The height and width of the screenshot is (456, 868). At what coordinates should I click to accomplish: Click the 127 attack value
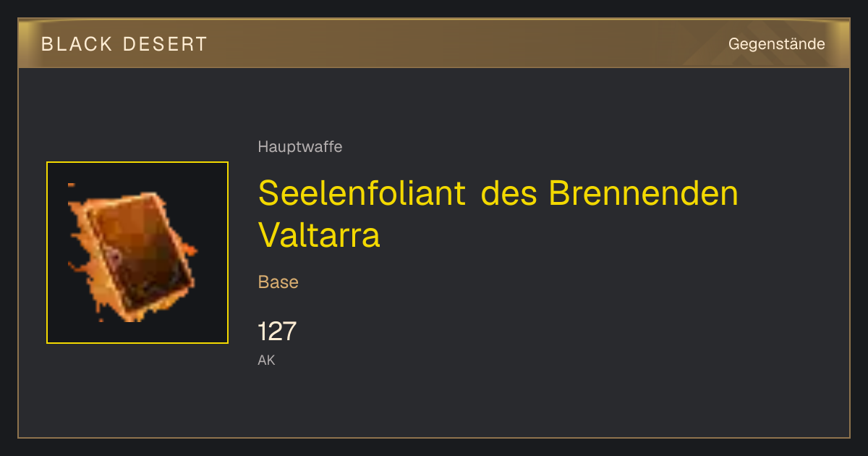coord(278,332)
